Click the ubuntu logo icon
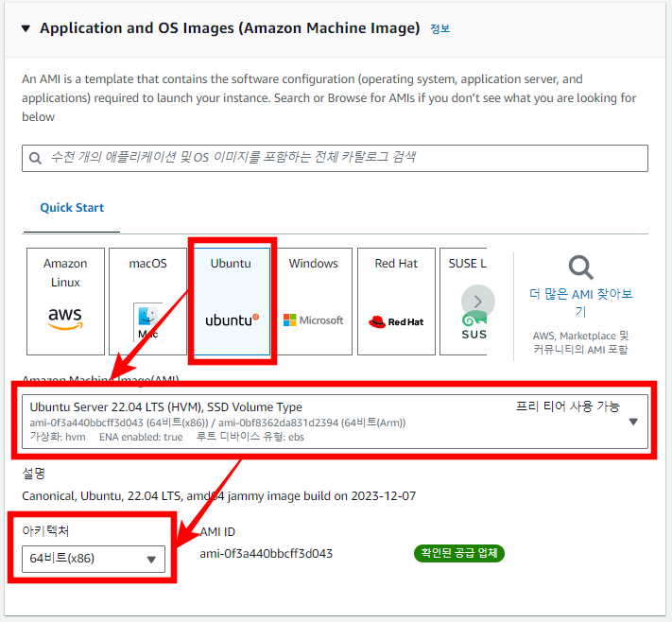 coord(232,320)
